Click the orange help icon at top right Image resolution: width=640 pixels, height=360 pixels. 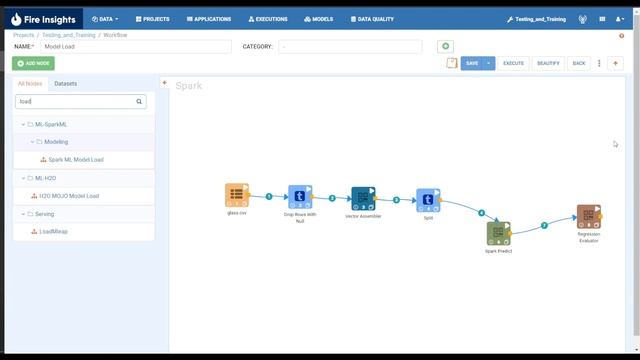(x=621, y=36)
